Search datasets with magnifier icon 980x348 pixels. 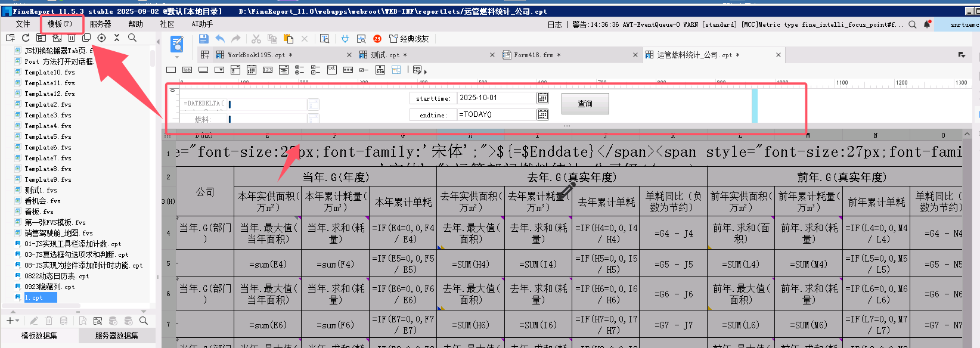pos(143,321)
